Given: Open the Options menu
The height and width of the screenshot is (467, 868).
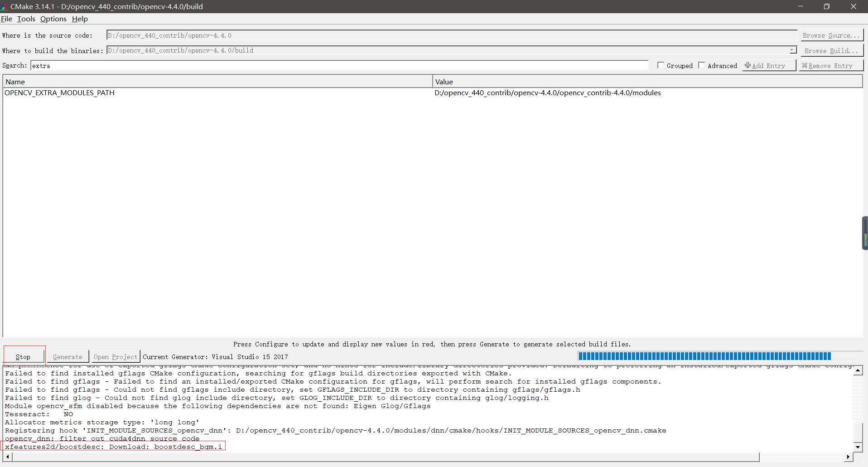Looking at the screenshot, I should tap(53, 19).
